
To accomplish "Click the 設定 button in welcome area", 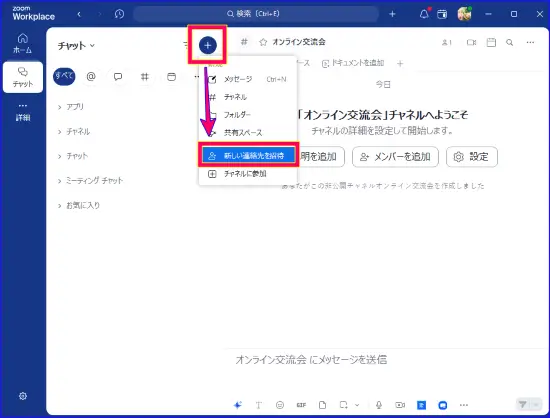I will click(x=472, y=157).
